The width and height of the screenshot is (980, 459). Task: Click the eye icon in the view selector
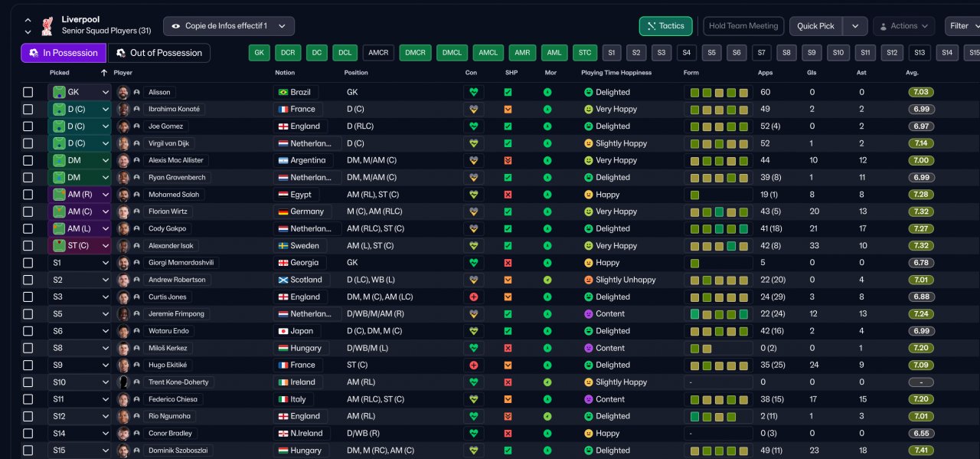pos(176,26)
